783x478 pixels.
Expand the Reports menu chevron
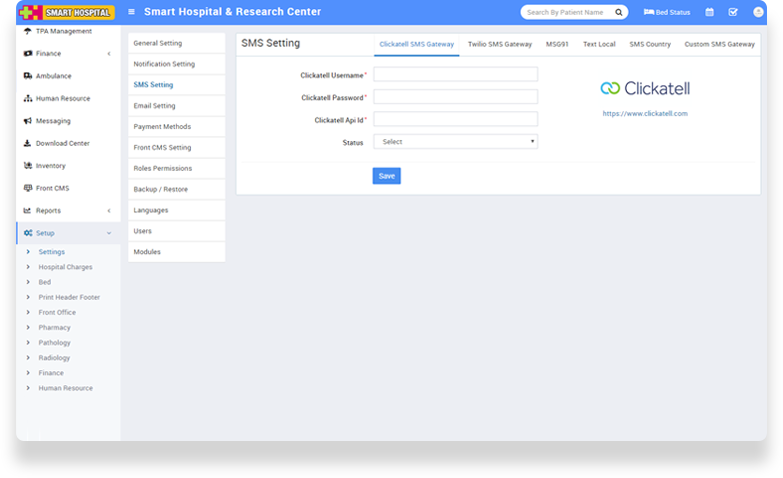point(108,211)
